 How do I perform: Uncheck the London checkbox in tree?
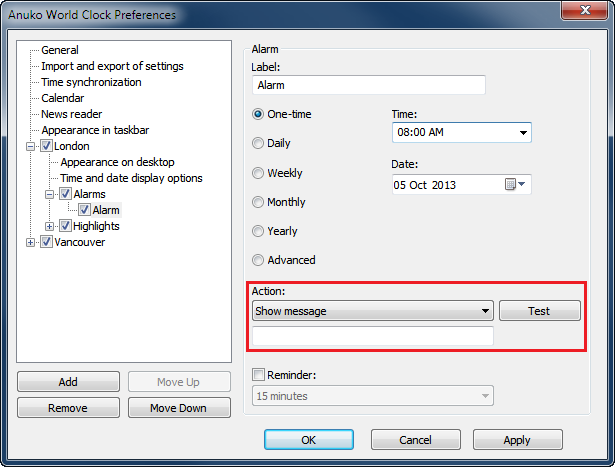(x=46, y=146)
